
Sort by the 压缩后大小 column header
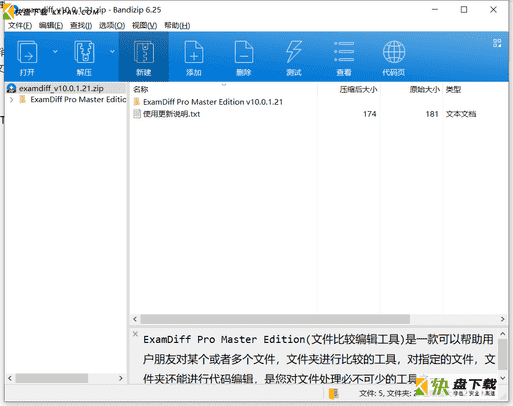(x=358, y=89)
